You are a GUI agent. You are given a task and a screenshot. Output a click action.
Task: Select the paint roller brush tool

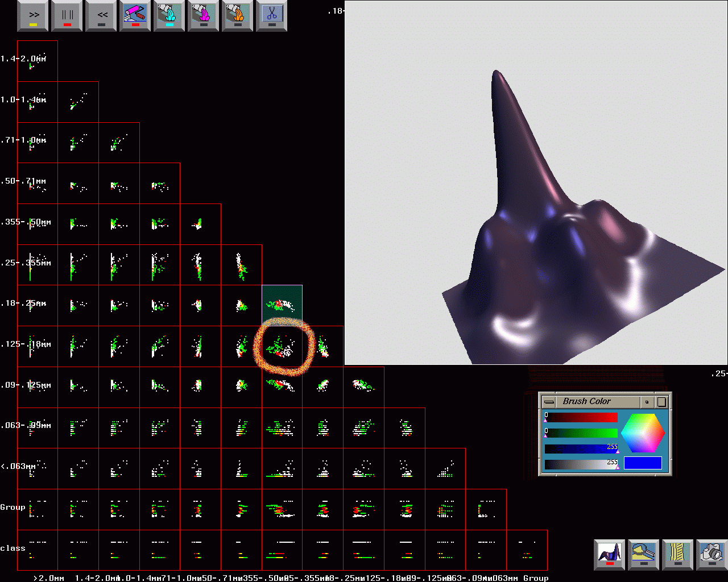[135, 15]
